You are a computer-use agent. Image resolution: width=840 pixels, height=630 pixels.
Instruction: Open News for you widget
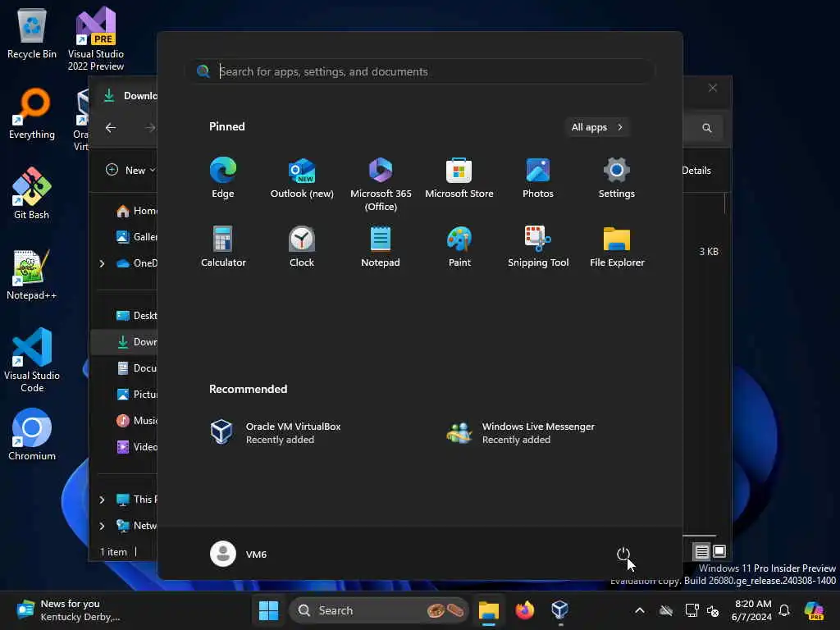click(69, 610)
